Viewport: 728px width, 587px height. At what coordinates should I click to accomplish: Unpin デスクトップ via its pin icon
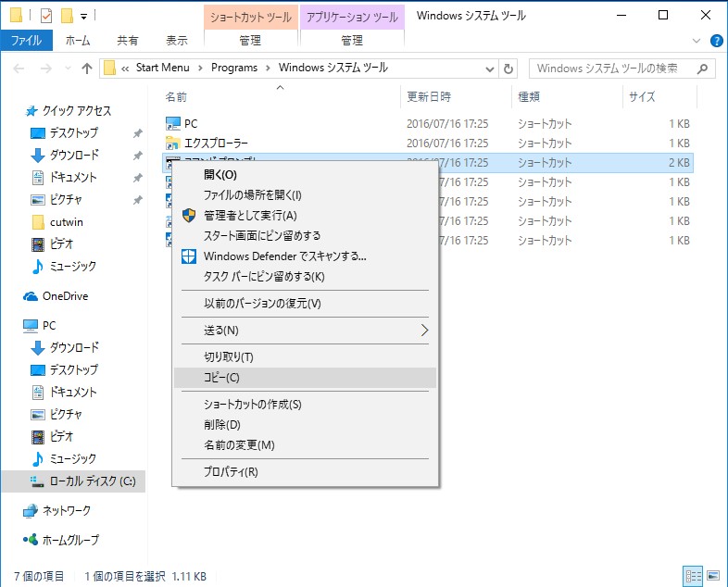point(137,133)
